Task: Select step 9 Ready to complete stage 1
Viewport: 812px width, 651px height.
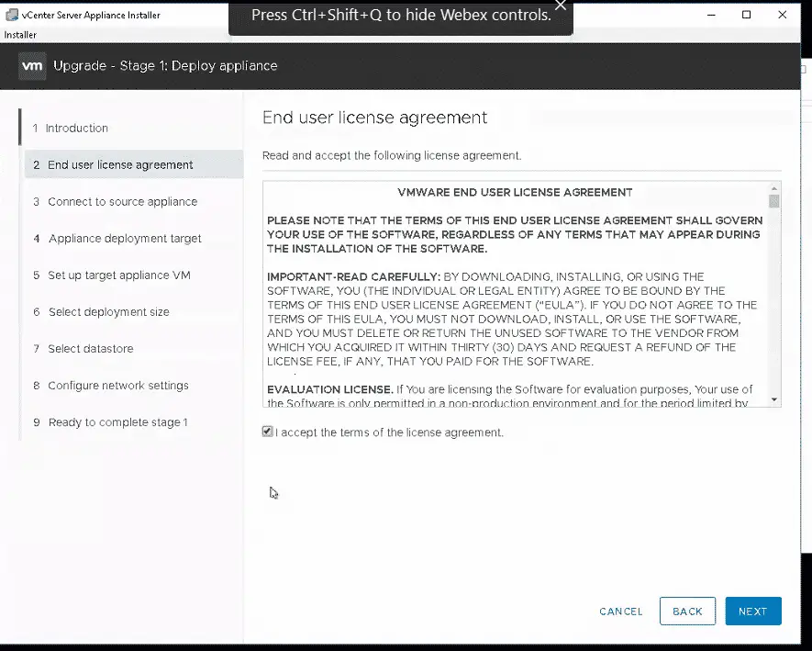Action: pos(110,422)
